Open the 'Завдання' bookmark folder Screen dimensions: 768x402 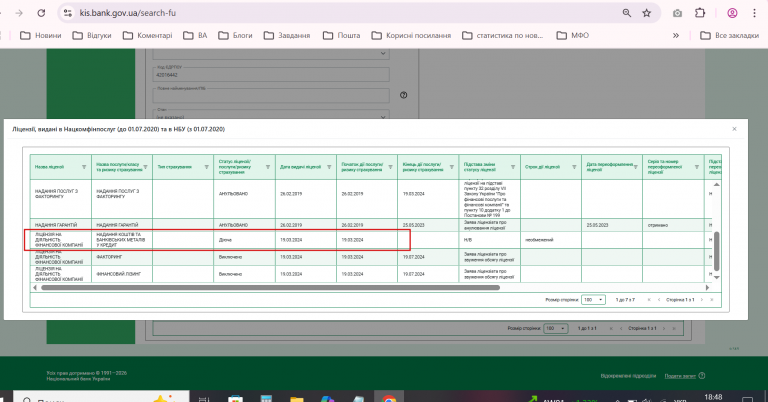[x=287, y=35]
